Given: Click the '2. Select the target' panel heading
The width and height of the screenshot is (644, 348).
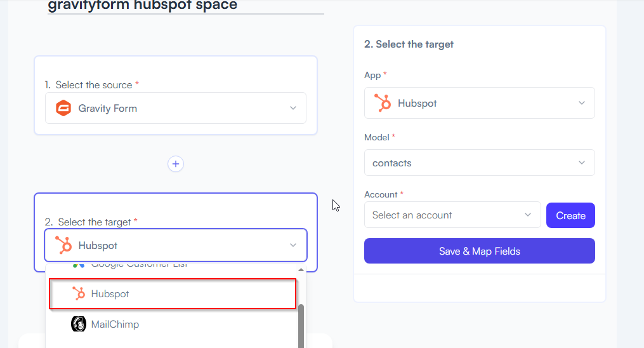Looking at the screenshot, I should [409, 44].
